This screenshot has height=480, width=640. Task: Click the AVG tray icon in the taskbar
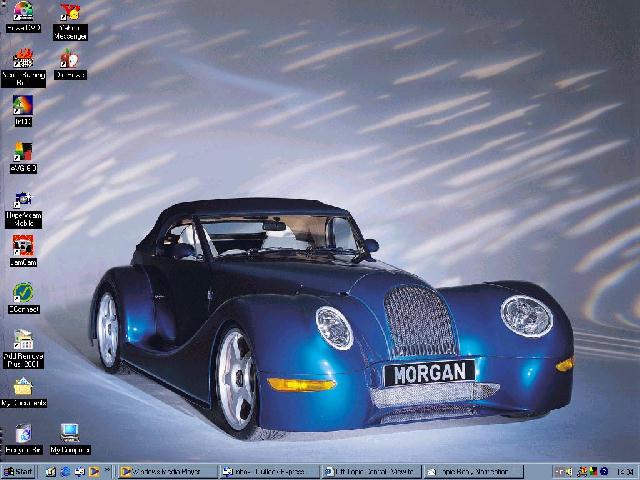(x=593, y=472)
